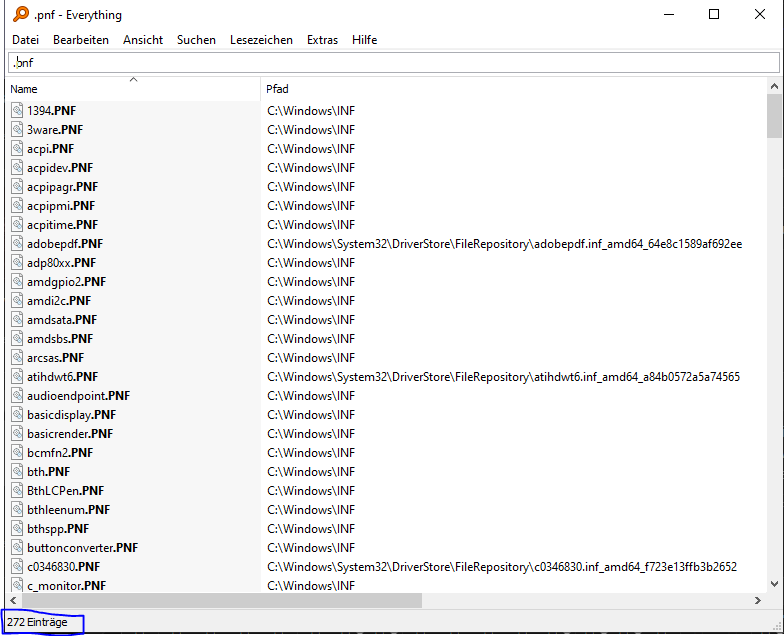784x636 pixels.
Task: Sort by the Pfad column header
Action: [x=513, y=89]
